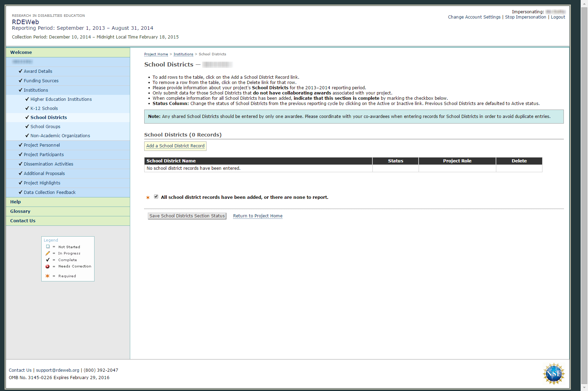Click Stop Impersonation link
Image resolution: width=588 pixels, height=391 pixels.
coord(525,17)
